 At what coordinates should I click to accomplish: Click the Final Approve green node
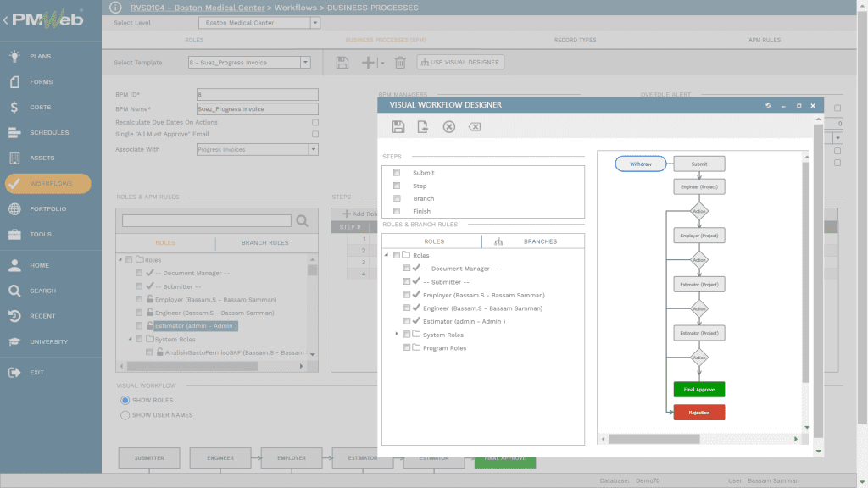[x=699, y=390]
